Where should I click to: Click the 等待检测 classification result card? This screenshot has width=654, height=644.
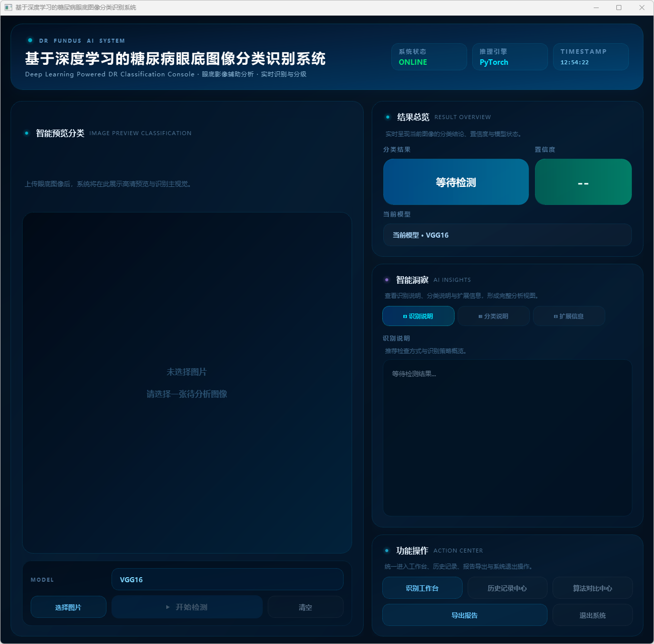456,182
